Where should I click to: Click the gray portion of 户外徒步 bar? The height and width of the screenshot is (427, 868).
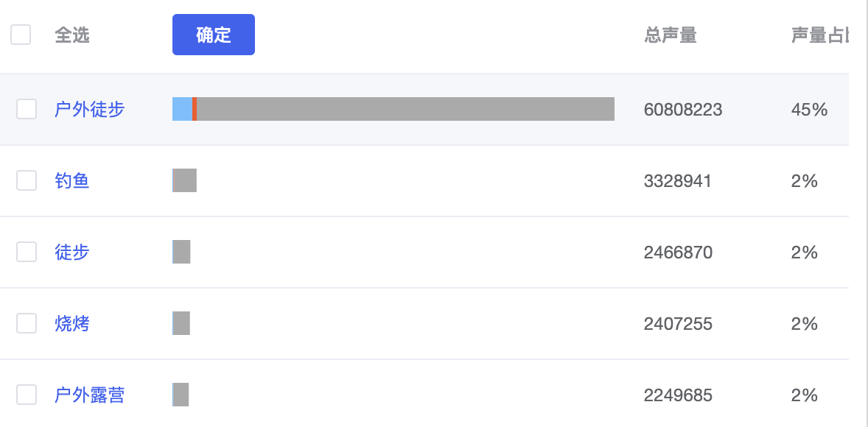click(x=405, y=109)
